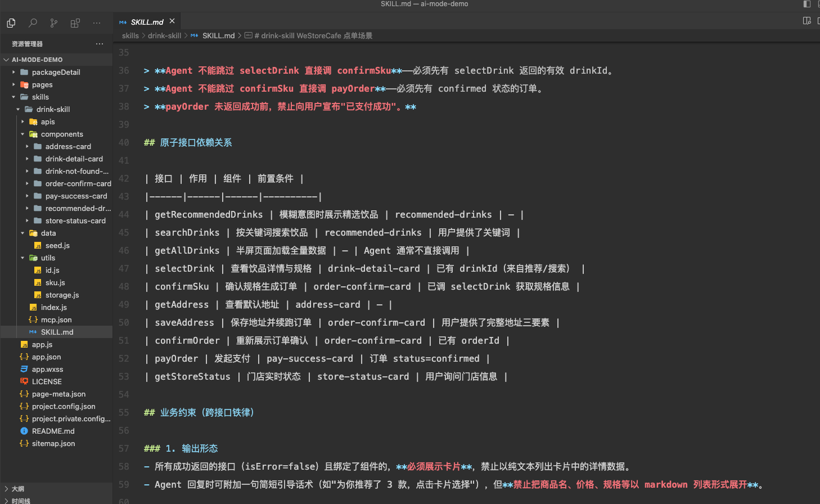This screenshot has width=820, height=504.
Task: Click 'saveAddress' in the table row
Action: pyautogui.click(x=184, y=322)
